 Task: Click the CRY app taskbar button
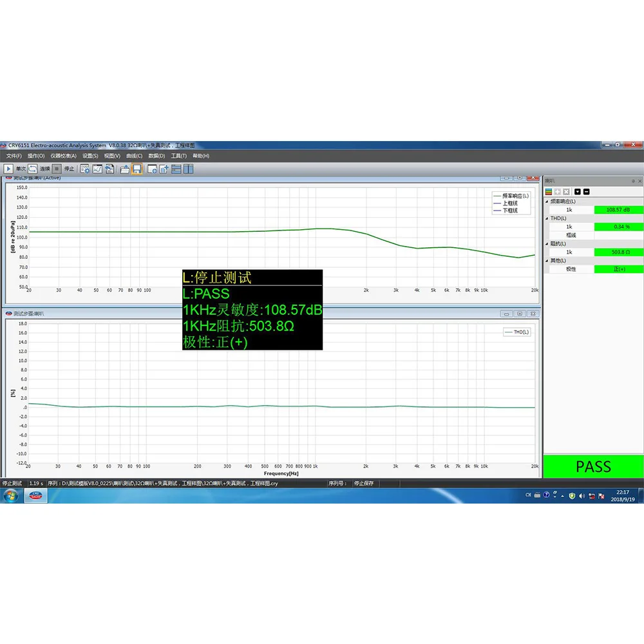[36, 496]
